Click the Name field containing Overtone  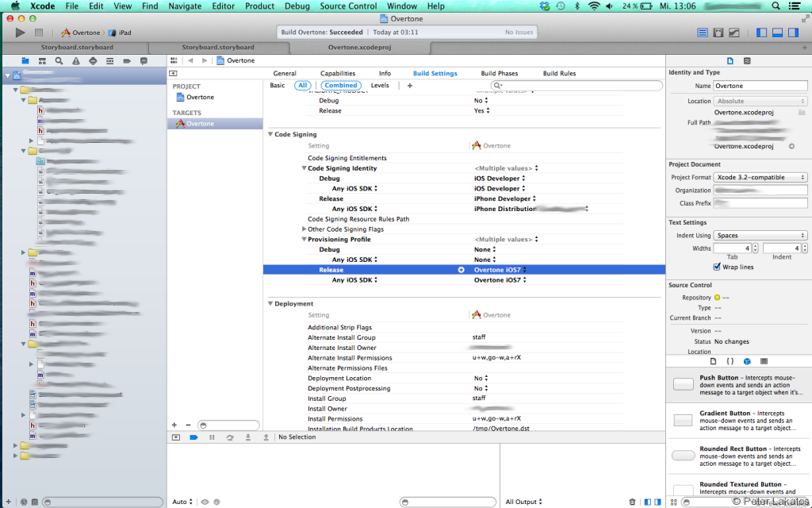pos(760,86)
